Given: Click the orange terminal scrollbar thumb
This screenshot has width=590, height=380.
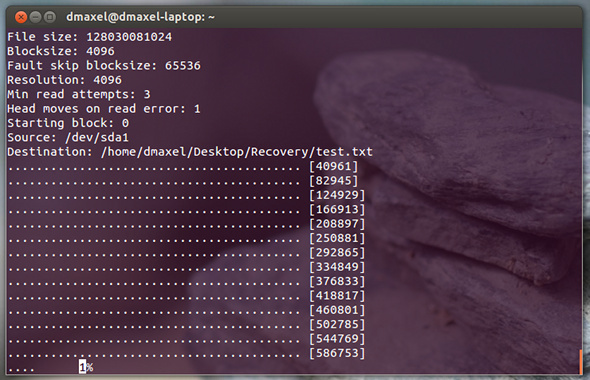Looking at the screenshot, I should 581,362.
